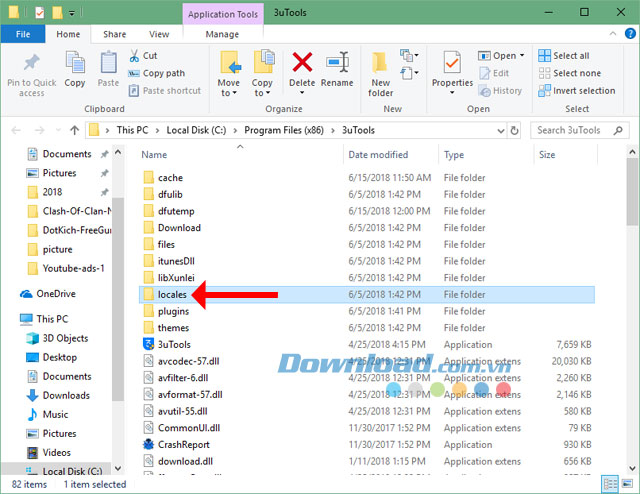Viewport: 640px width, 494px height.
Task: Select the avcodec-57.dll file
Action: 181,361
